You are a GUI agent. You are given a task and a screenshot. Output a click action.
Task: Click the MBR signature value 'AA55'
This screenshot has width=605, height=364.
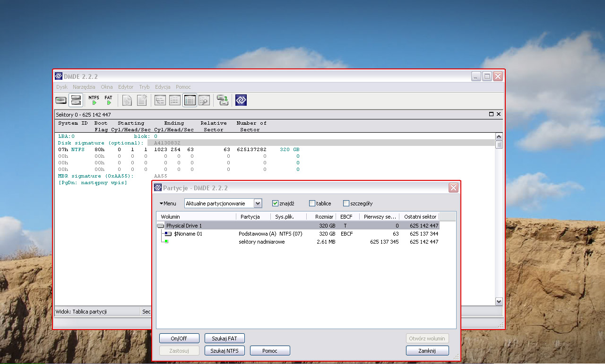(161, 176)
